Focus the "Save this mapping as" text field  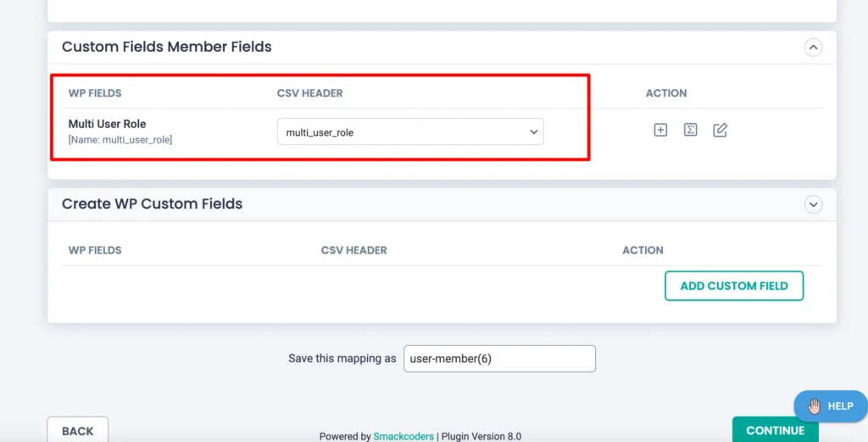click(x=499, y=358)
